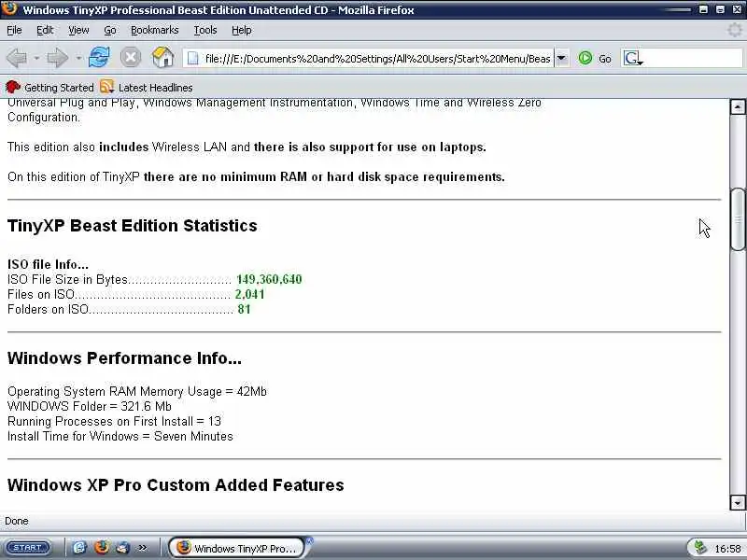The width and height of the screenshot is (747, 560).
Task: Click the Forward navigation arrow
Action: 58,58
